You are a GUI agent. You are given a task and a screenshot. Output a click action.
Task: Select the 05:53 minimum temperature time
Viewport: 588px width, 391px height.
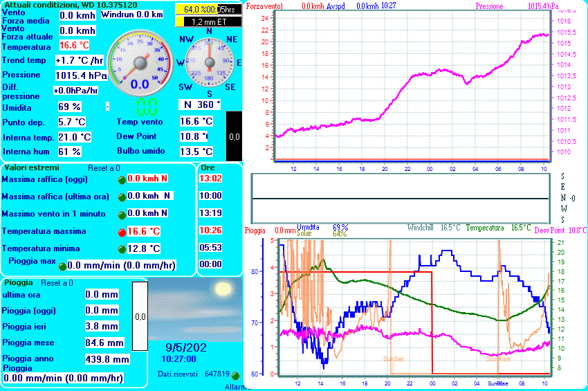pyautogui.click(x=210, y=247)
